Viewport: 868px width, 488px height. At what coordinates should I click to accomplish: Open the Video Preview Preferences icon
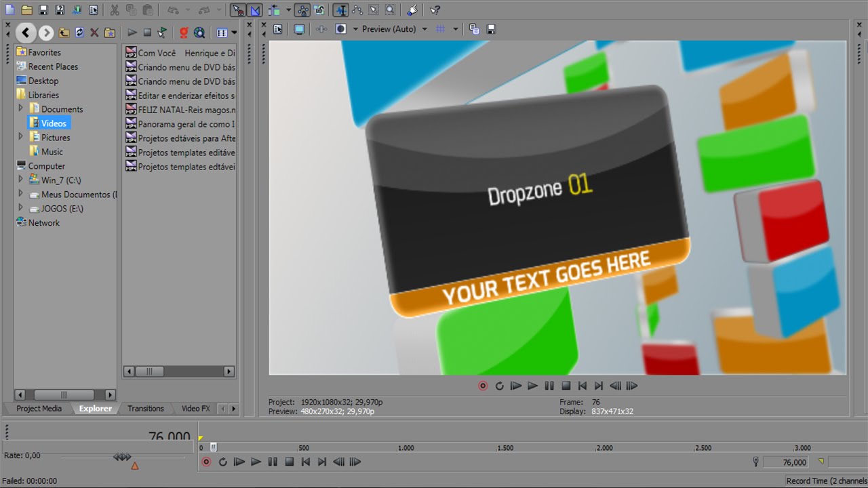click(278, 29)
